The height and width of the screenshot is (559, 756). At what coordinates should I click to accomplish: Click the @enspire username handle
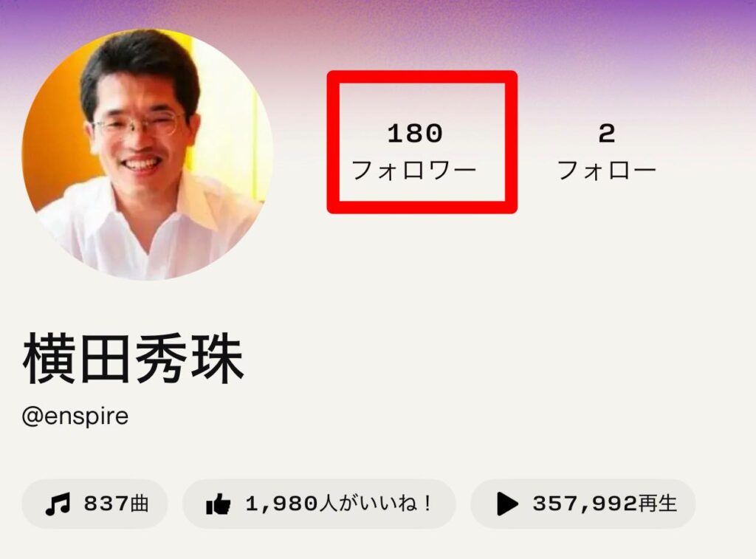[x=75, y=416]
